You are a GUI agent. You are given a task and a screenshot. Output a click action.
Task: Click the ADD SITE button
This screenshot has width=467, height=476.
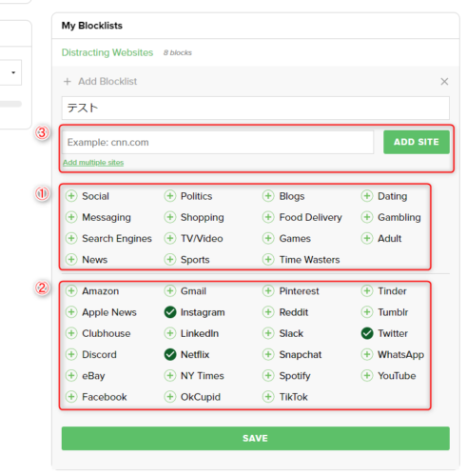[417, 142]
